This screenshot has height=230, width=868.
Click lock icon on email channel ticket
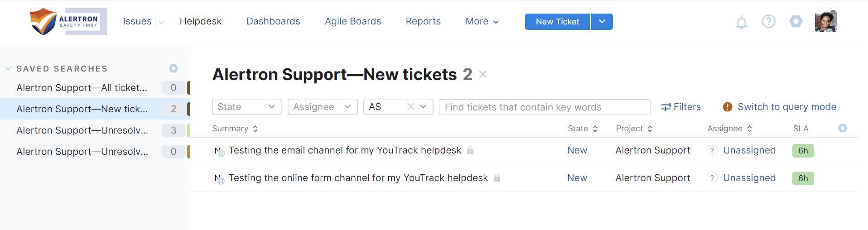470,150
